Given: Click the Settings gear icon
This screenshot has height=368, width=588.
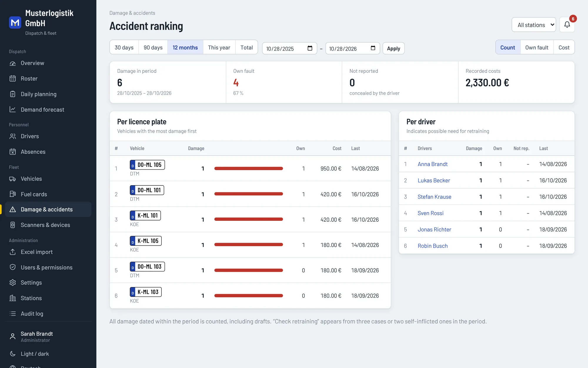Looking at the screenshot, I should (x=13, y=283).
